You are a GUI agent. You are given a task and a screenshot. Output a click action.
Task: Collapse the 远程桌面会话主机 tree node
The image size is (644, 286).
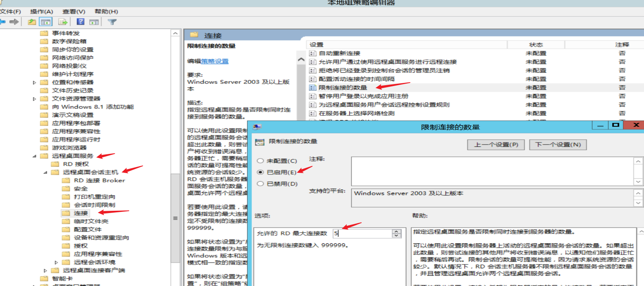[45, 172]
